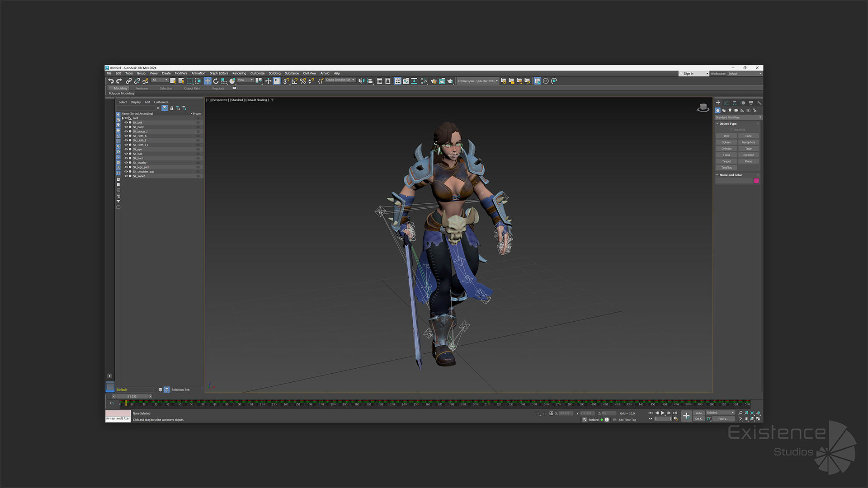Click the Mirror tool icon
Screen dimensions: 868x488
(x=361, y=81)
